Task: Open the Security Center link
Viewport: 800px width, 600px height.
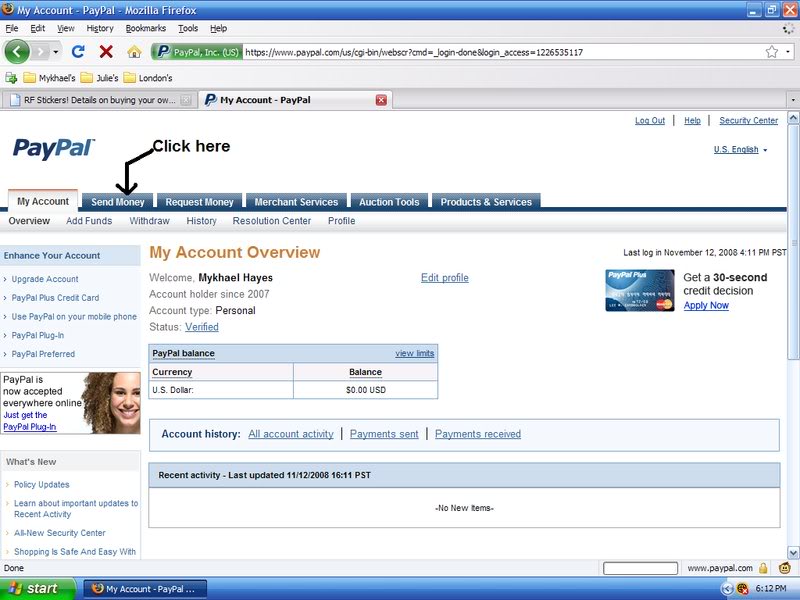Action: [748, 121]
